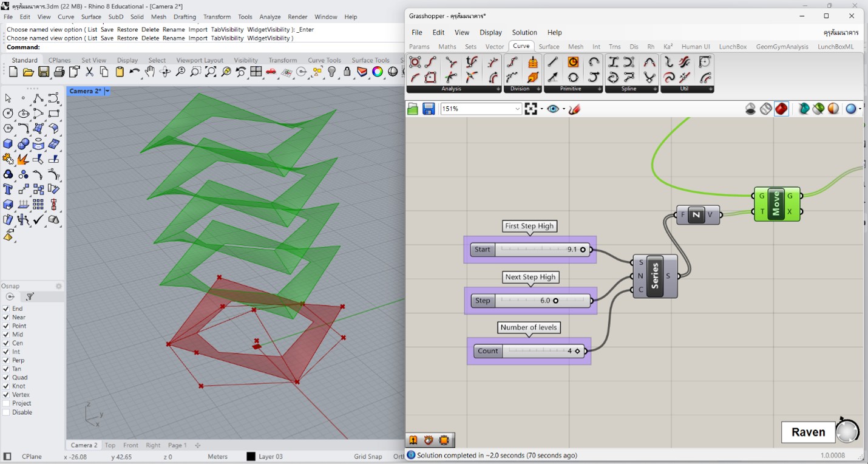Click the Undo arrow in Rhino toolbar

pos(135,72)
